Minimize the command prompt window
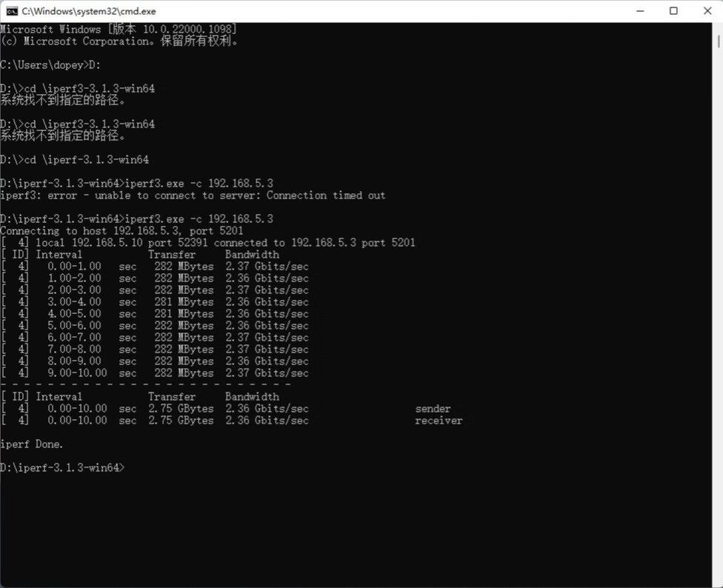The height and width of the screenshot is (588, 723). [639, 11]
